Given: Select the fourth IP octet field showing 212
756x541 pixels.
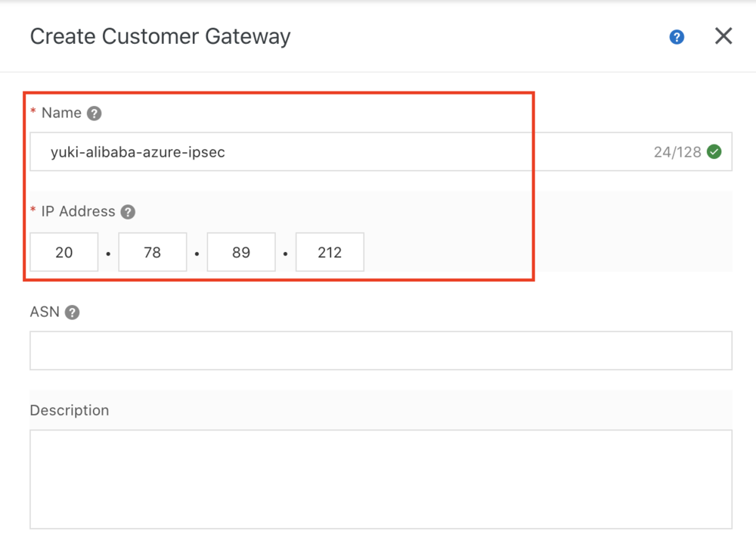Looking at the screenshot, I should [x=330, y=252].
